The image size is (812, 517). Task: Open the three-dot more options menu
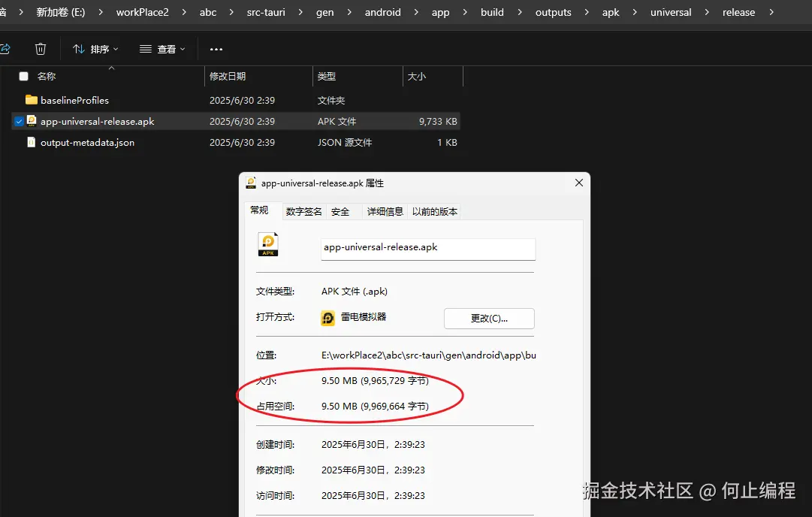tap(216, 49)
